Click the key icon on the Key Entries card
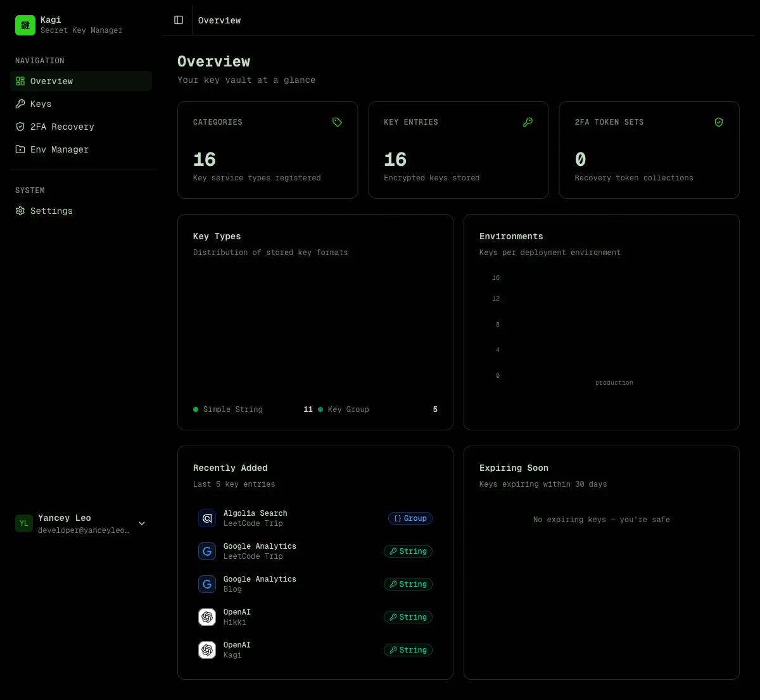This screenshot has width=760, height=700. coord(528,122)
